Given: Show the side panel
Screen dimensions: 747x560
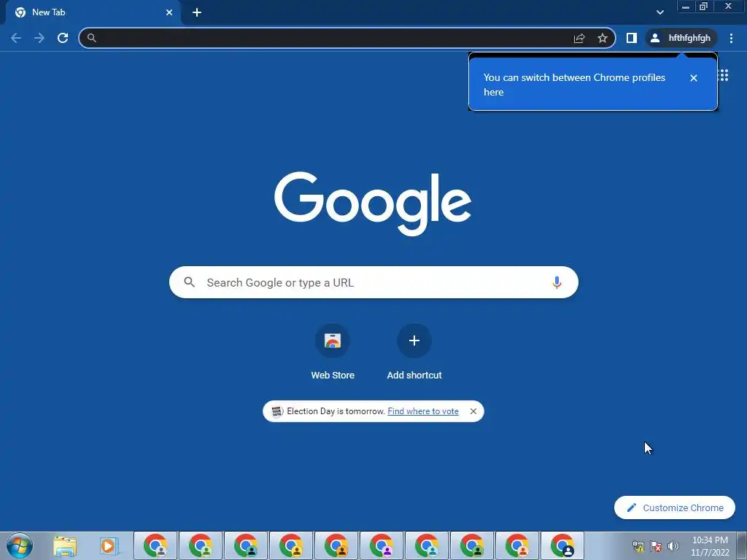Looking at the screenshot, I should pyautogui.click(x=631, y=38).
